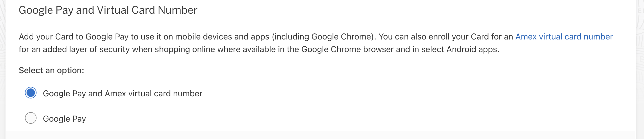
Task: Click the "Select an option:" label
Action: click(x=51, y=70)
